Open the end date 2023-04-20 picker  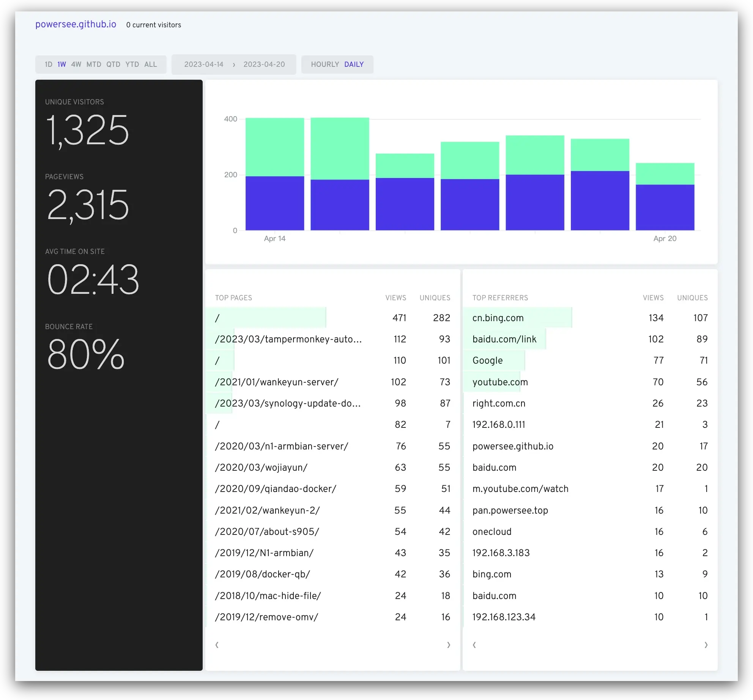click(264, 65)
